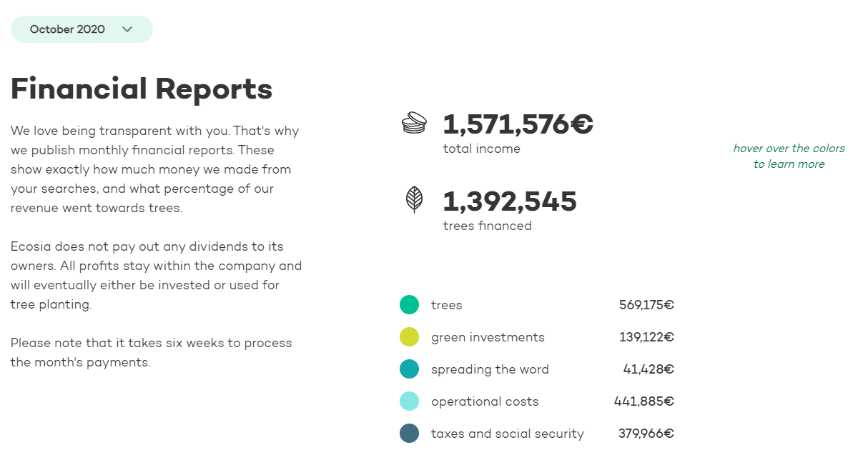
Task: Click the 441,885€ operational costs amount
Action: point(644,401)
